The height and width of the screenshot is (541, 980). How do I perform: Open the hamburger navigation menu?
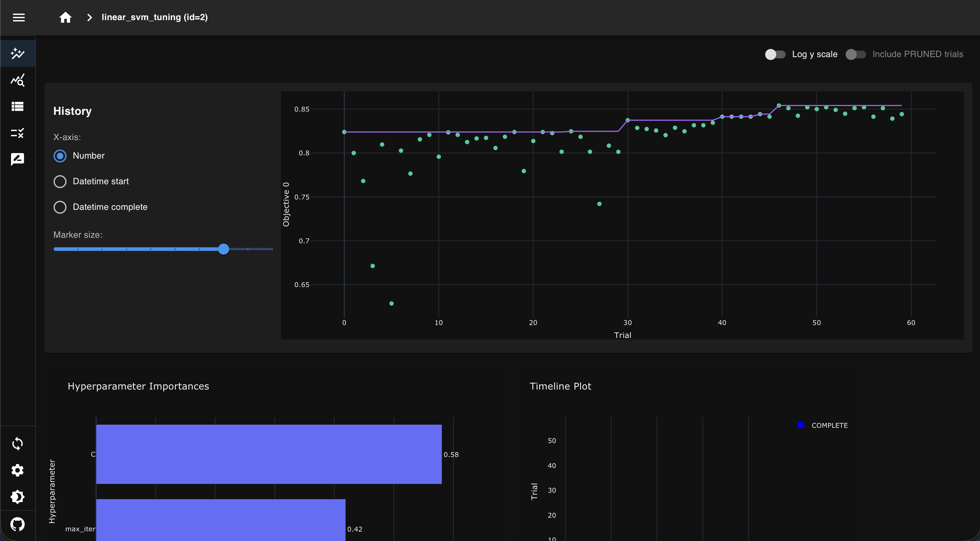coord(18,18)
